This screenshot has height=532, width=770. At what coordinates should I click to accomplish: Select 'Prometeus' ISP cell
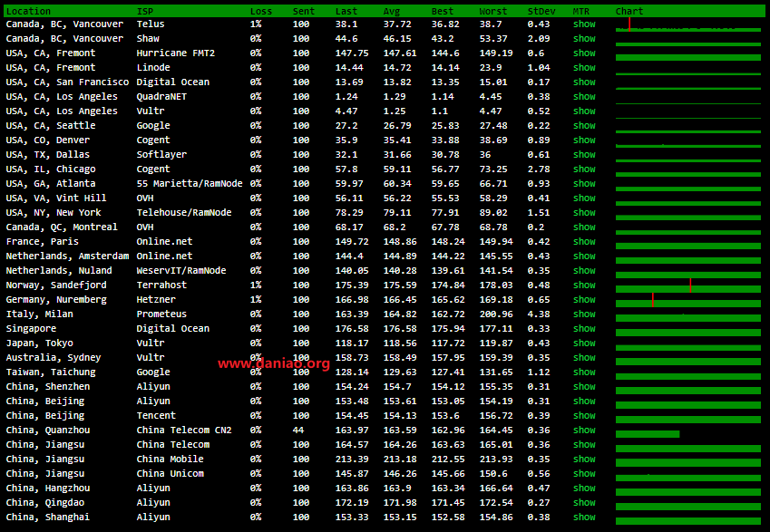(x=161, y=314)
